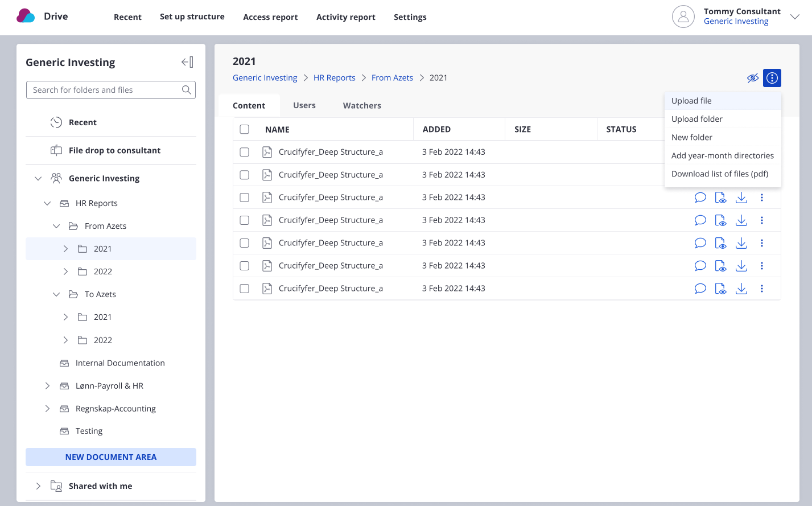The height and width of the screenshot is (506, 812).
Task: Collapse the HR Reports tree node
Action: click(47, 203)
